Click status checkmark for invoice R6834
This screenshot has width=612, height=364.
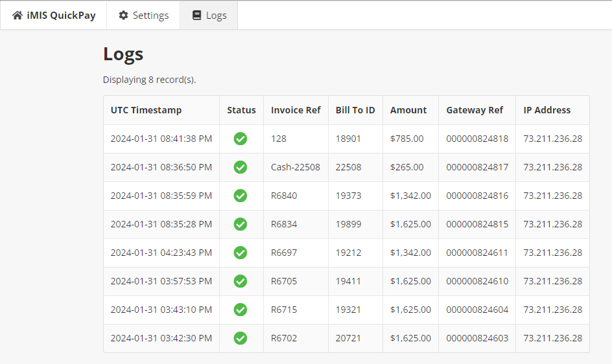click(241, 224)
